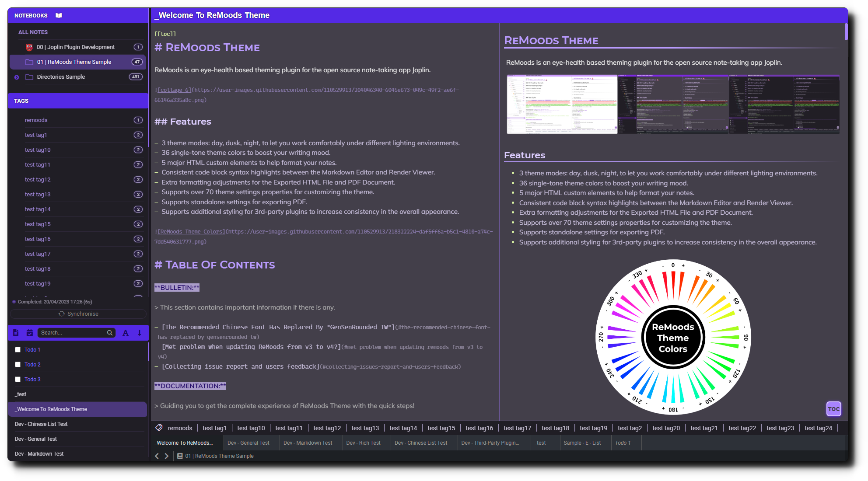The image size is (868, 481).
Task: Check the Todo 2 checkbox
Action: 18,364
